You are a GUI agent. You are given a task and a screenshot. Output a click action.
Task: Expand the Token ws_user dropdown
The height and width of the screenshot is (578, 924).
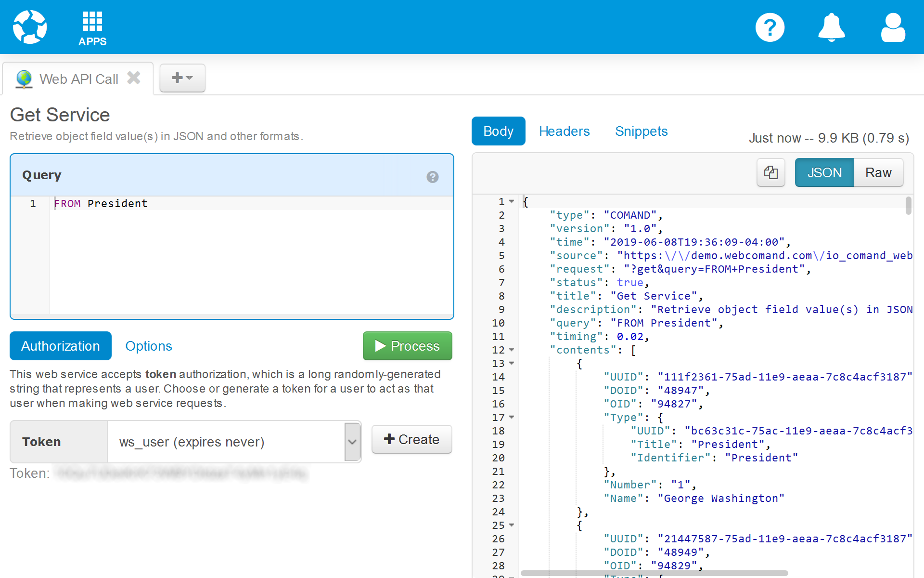tap(352, 442)
